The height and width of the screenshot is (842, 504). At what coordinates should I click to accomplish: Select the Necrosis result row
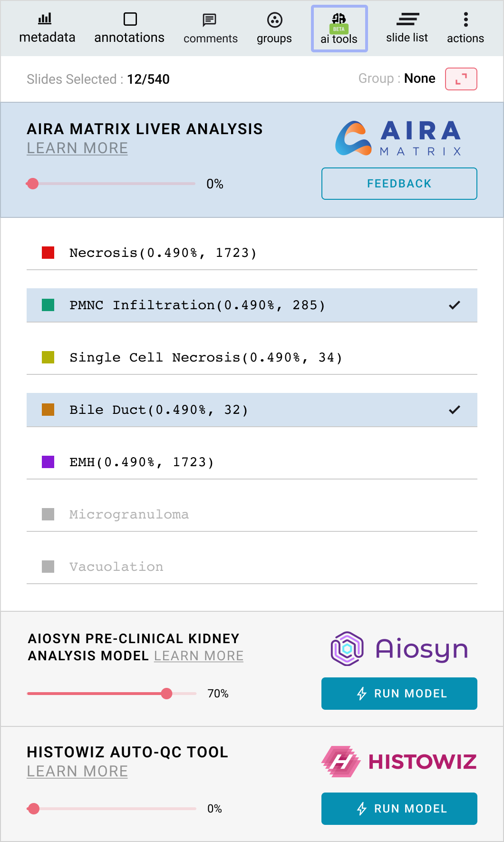click(x=252, y=253)
